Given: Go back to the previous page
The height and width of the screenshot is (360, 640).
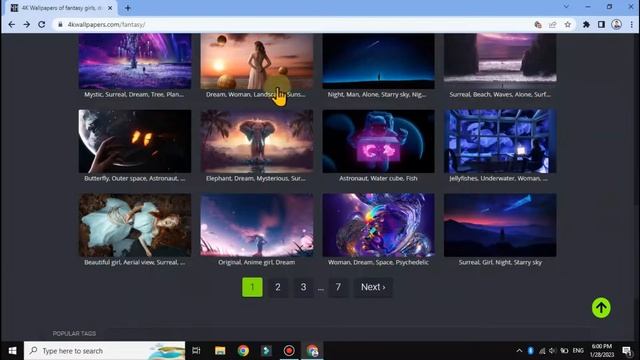Looking at the screenshot, I should 11,24.
